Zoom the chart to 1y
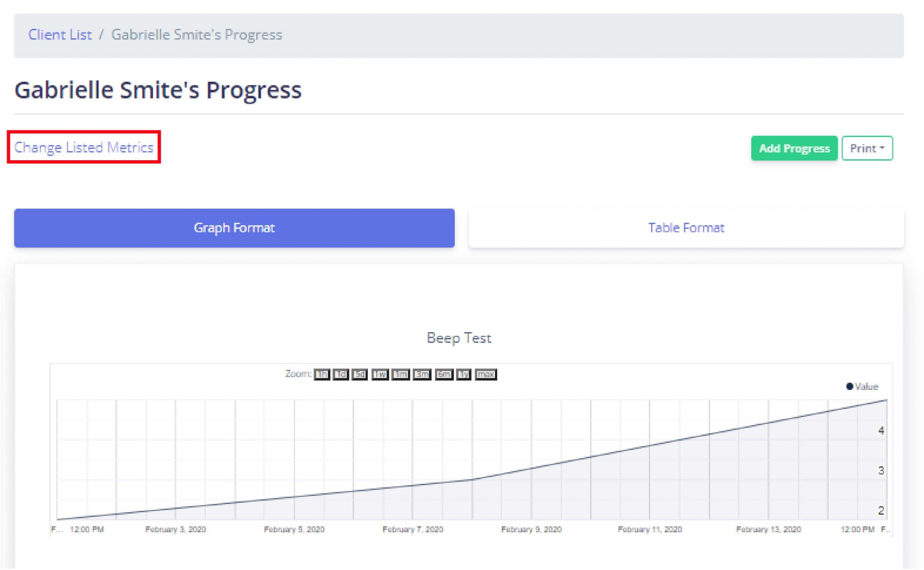The height and width of the screenshot is (570, 924). (x=462, y=374)
